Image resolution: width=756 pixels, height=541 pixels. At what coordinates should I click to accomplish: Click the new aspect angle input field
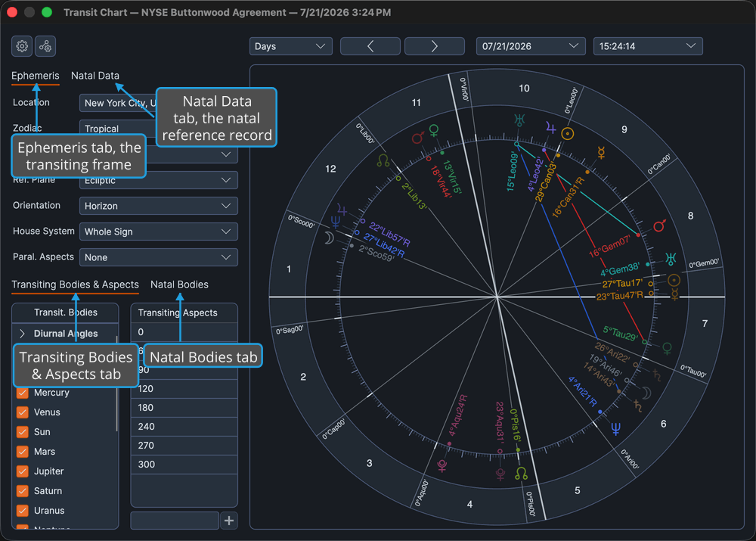point(175,521)
